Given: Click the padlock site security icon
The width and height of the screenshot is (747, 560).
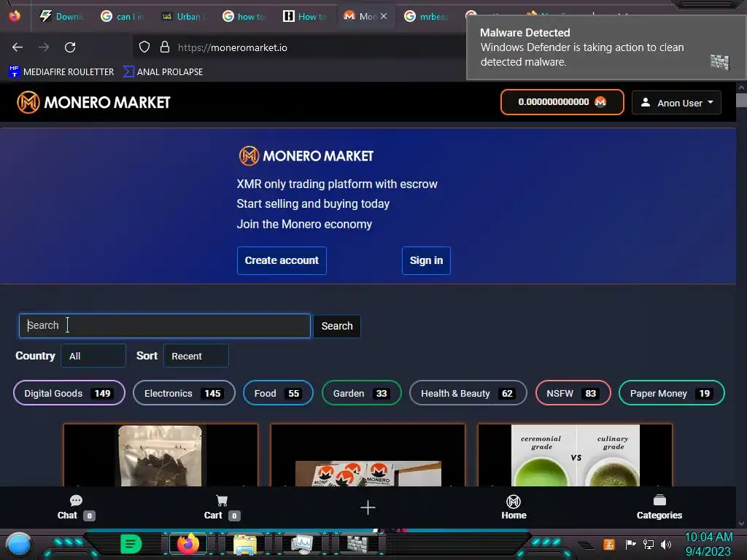Looking at the screenshot, I should [165, 47].
